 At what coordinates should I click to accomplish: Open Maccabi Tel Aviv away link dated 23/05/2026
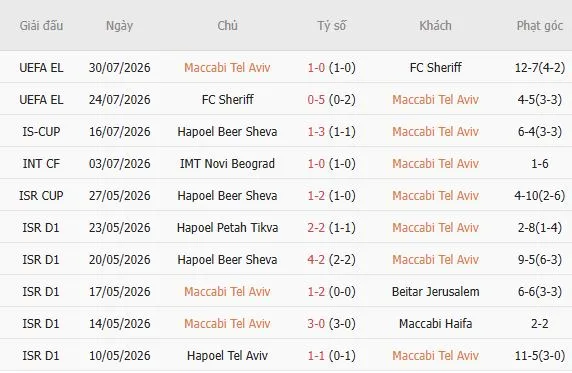click(x=435, y=228)
